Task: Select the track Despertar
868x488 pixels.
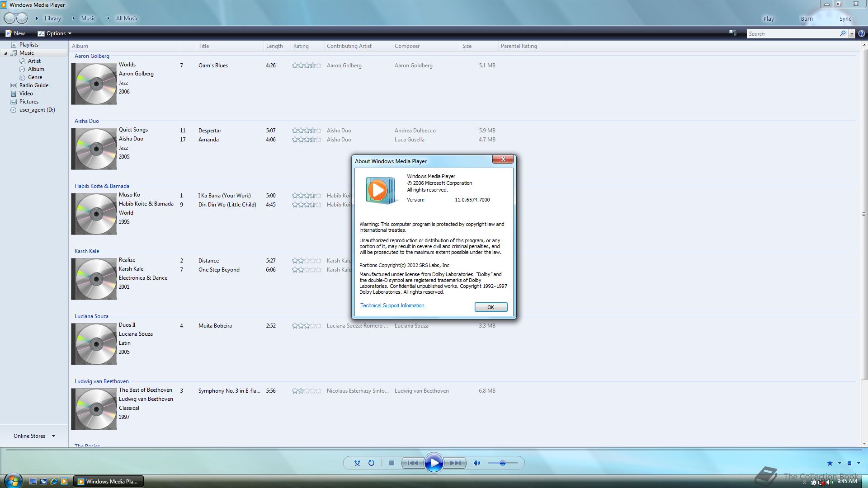Action: 210,131
